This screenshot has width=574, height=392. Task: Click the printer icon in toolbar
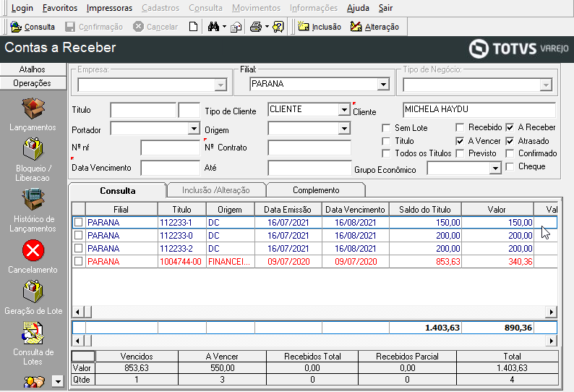tap(256, 27)
